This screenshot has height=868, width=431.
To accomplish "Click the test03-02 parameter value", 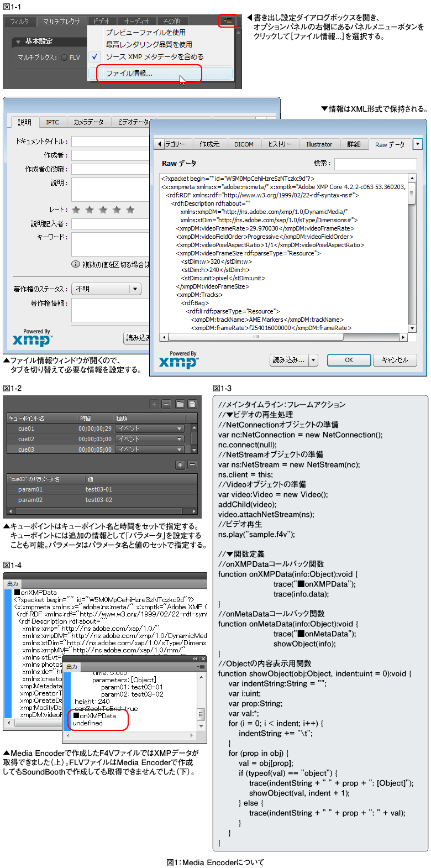I will click(x=99, y=500).
